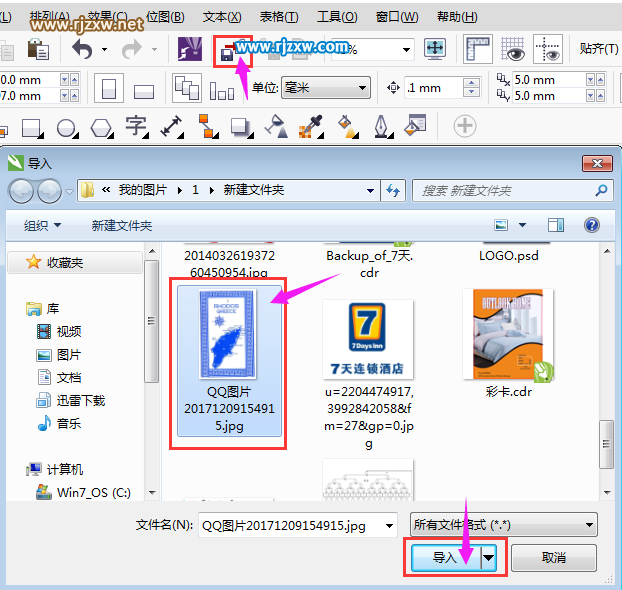Increase the nudge distance stepper up arrow
622x590 pixels.
click(471, 83)
